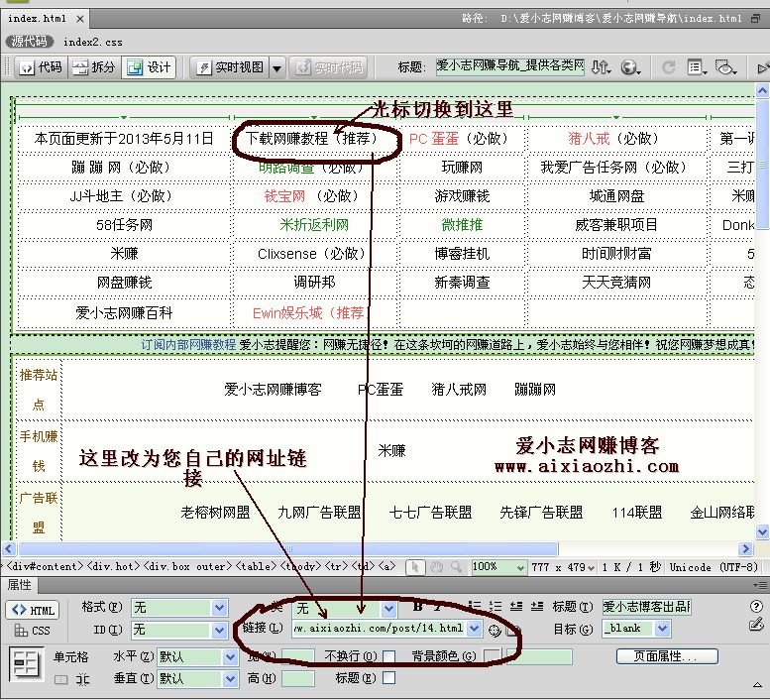This screenshot has height=700, width=770.
Task: Apply unordered list icon
Action: pyautogui.click(x=474, y=607)
